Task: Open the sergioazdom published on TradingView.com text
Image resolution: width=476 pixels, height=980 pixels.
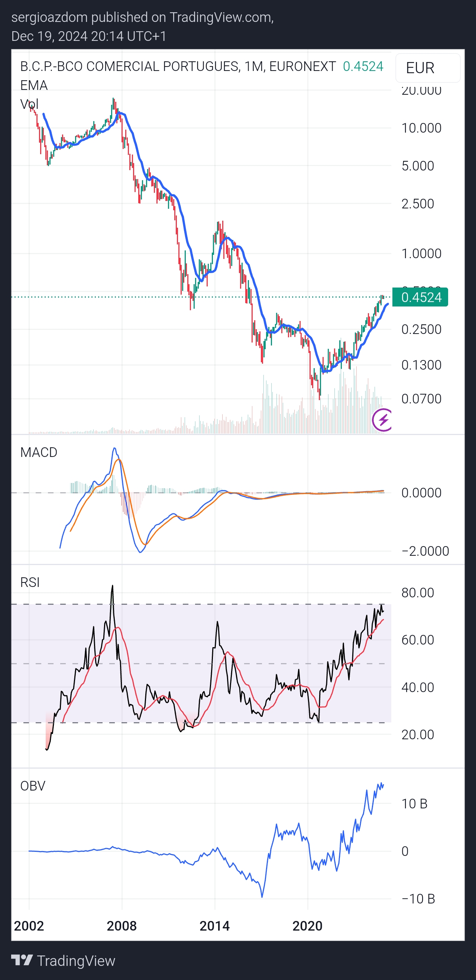Action: [142, 17]
